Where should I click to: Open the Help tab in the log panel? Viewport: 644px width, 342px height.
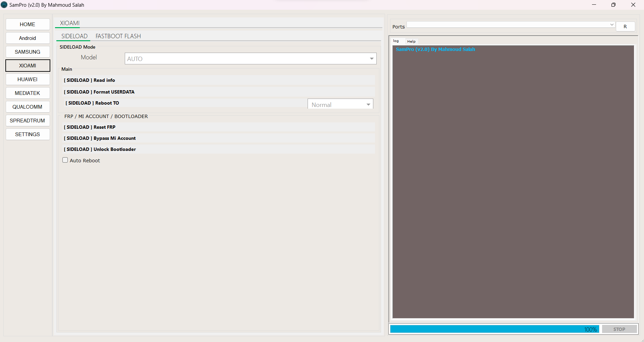[411, 41]
